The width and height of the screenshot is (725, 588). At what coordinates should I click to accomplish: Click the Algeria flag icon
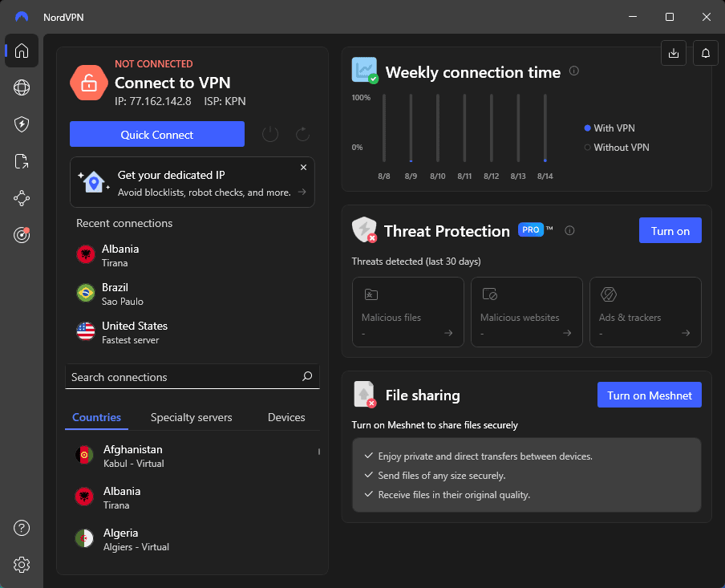point(84,538)
